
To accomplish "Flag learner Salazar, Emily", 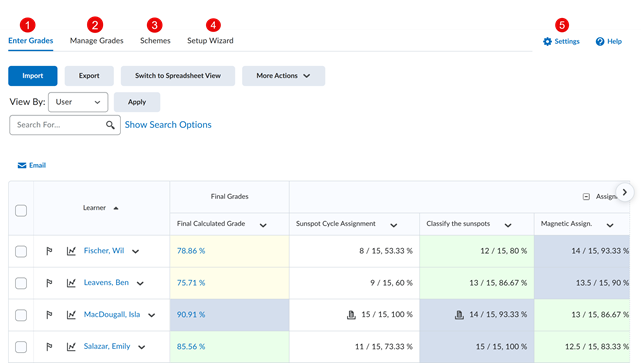I will 49,346.
